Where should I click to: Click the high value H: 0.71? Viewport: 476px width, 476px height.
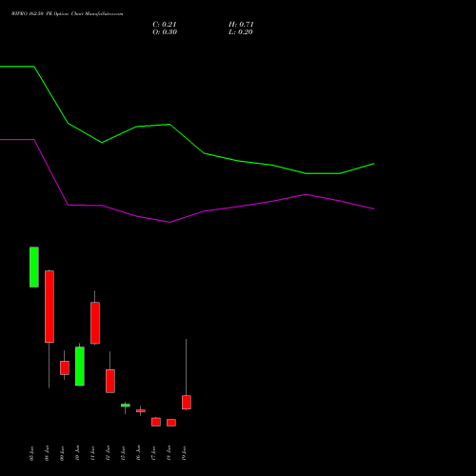point(241,25)
